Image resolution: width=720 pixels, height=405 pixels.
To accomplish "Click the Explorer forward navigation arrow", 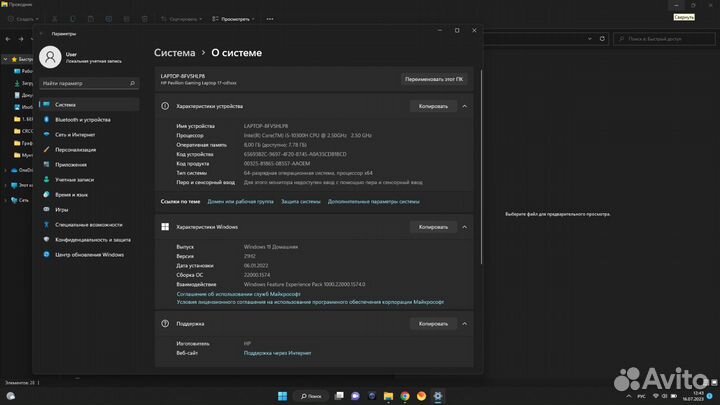I will coord(21,39).
